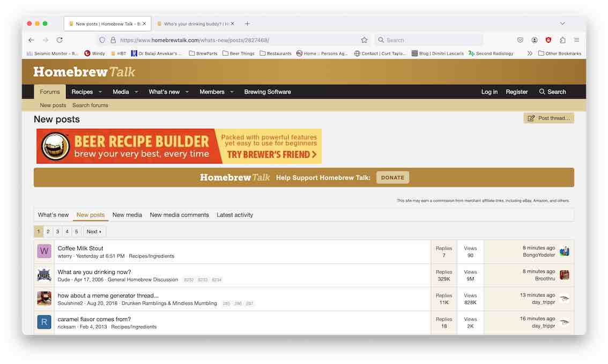Image resolution: width=608 pixels, height=364 pixels.
Task: Switch to the New media tab
Action: (x=127, y=215)
